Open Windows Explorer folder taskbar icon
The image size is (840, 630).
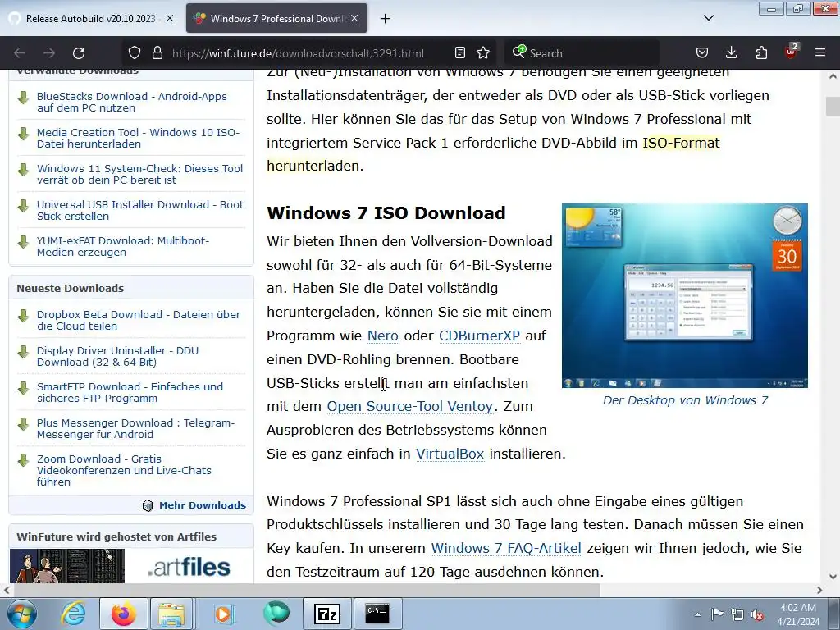[x=171, y=614]
